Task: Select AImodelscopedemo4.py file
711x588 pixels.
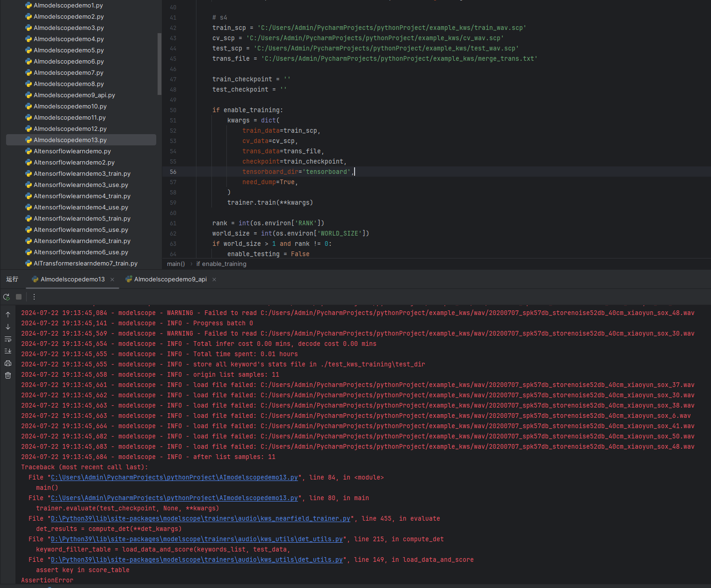Action: [69, 39]
